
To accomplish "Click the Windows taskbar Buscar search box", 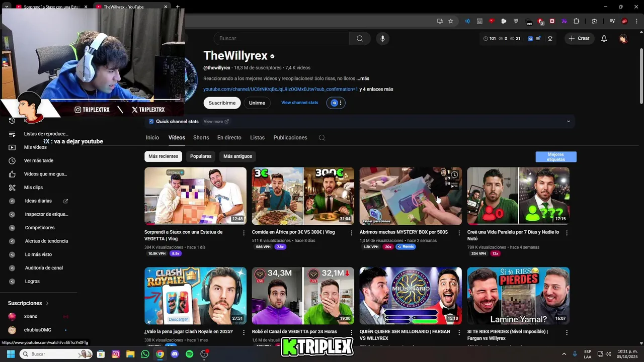I will point(56,354).
